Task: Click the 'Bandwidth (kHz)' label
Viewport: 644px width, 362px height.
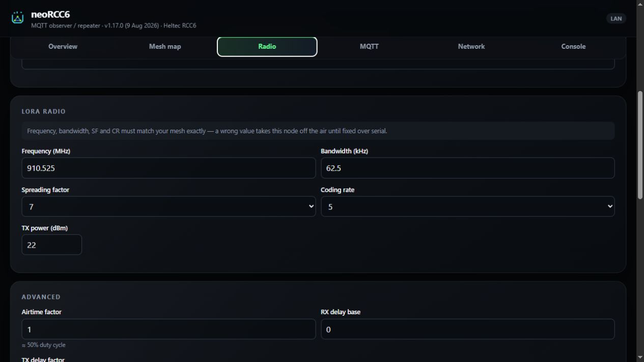Action: point(344,151)
